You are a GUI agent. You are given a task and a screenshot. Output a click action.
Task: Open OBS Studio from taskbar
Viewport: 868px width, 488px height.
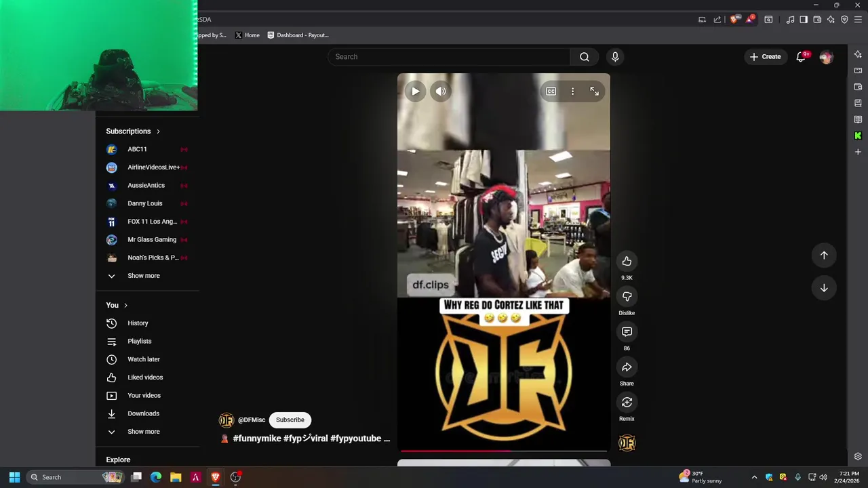click(235, 477)
